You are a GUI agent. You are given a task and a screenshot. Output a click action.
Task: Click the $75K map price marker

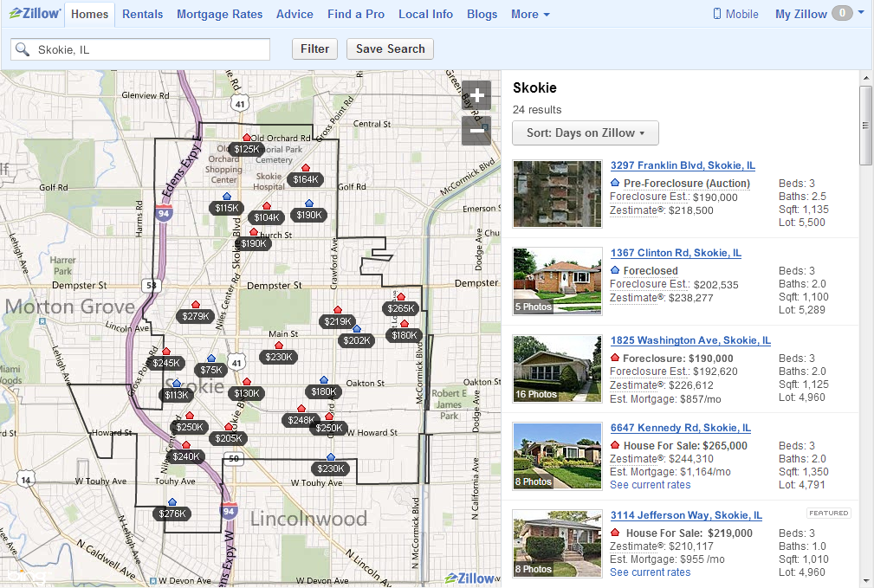click(210, 370)
